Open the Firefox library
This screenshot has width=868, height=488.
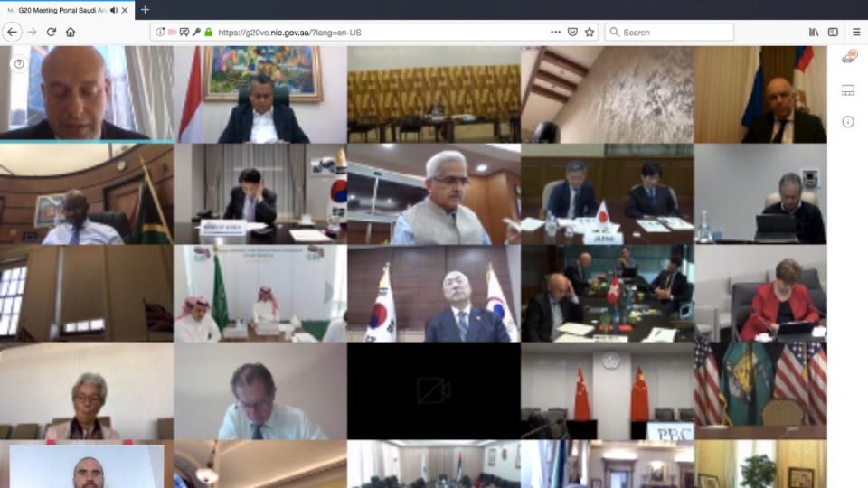(x=814, y=33)
